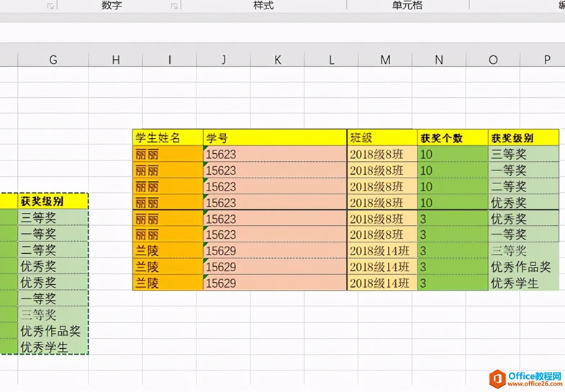Click the 学号 header cell
Viewport: 565px width, 392px height.
[x=275, y=137]
